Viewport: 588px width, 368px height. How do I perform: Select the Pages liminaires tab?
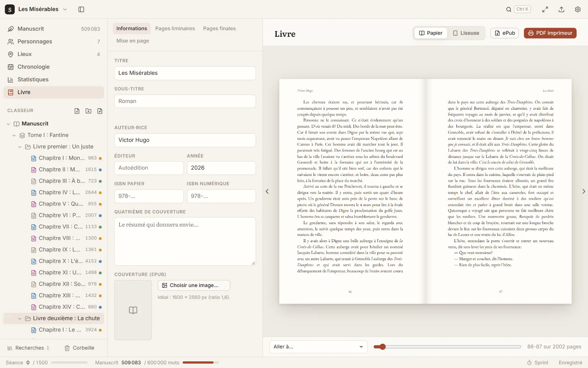pos(175,28)
